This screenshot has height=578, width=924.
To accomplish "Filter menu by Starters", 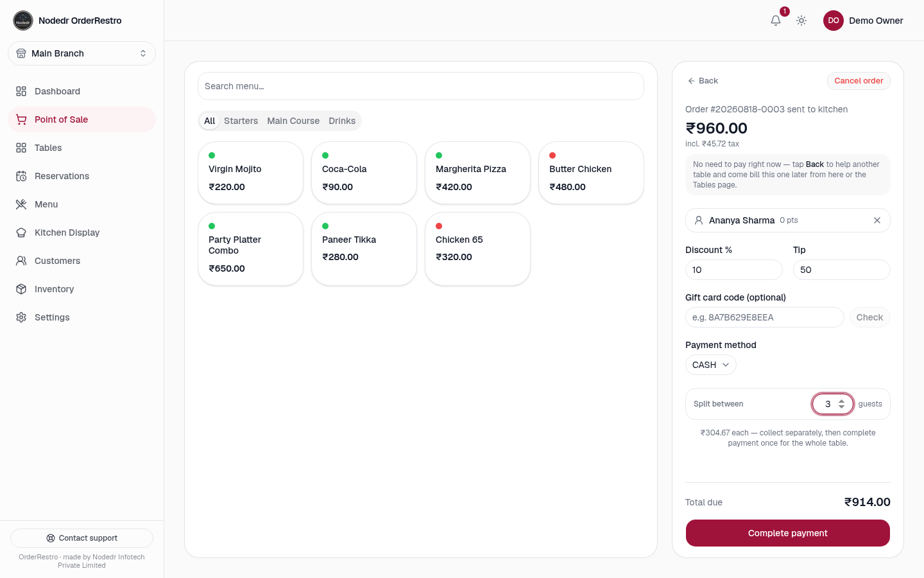I will pos(241,121).
